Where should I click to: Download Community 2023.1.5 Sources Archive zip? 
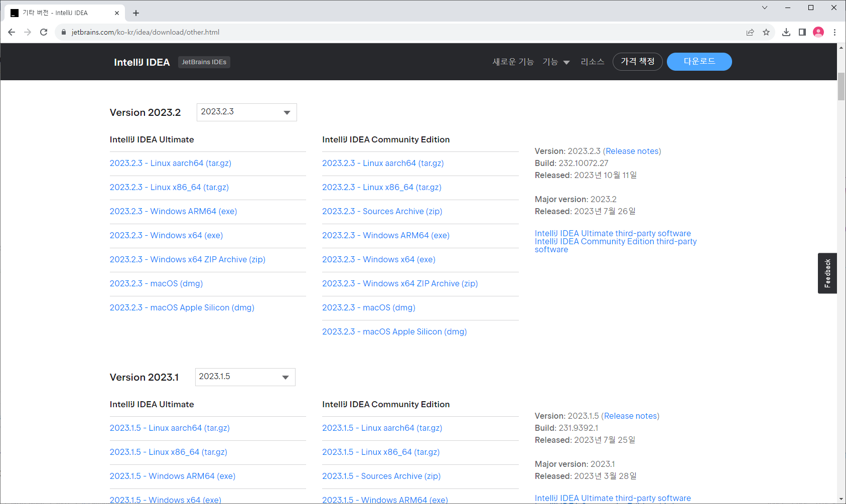point(381,476)
